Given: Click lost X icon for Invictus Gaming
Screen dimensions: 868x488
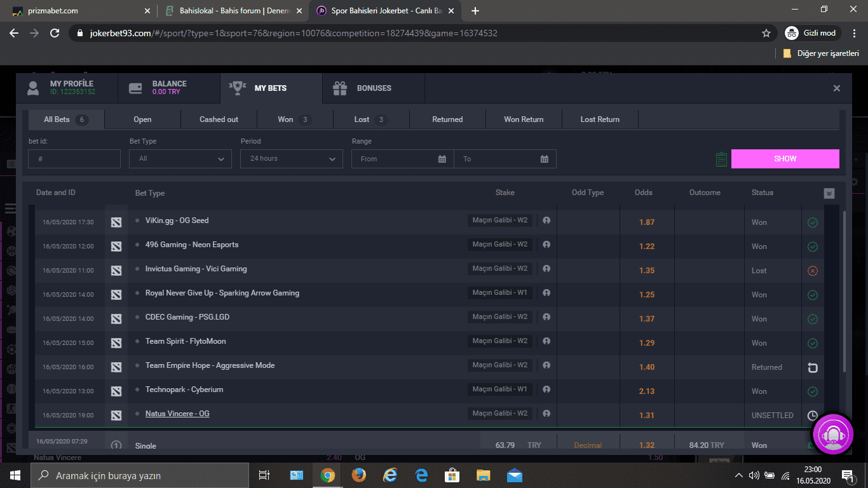Looking at the screenshot, I should [812, 271].
